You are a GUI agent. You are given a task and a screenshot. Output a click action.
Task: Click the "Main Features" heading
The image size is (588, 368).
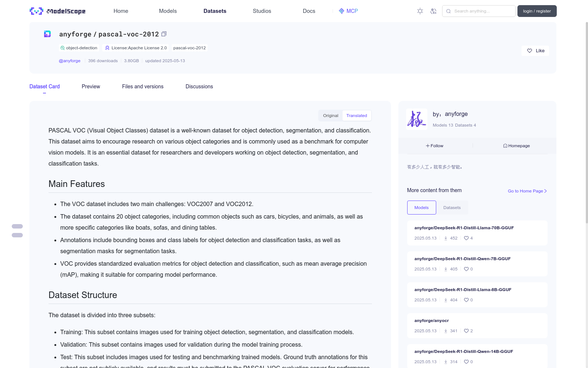click(x=76, y=184)
